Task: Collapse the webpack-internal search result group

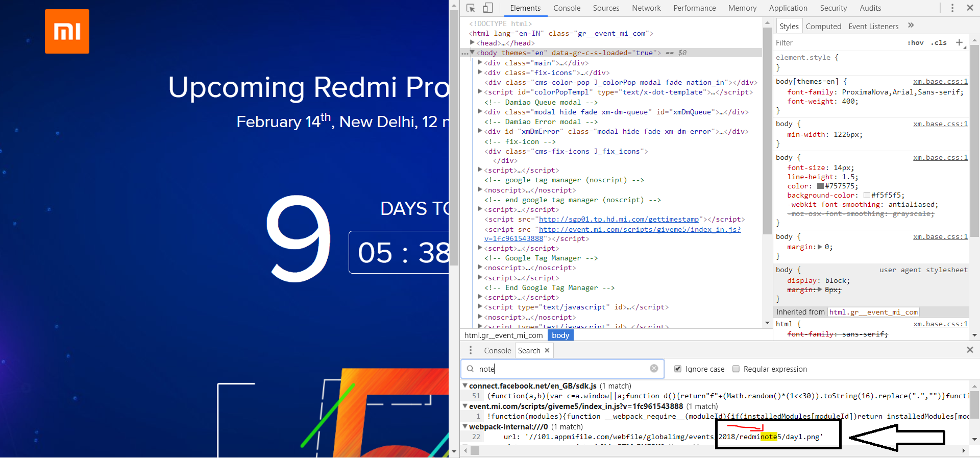Action: [x=465, y=426]
